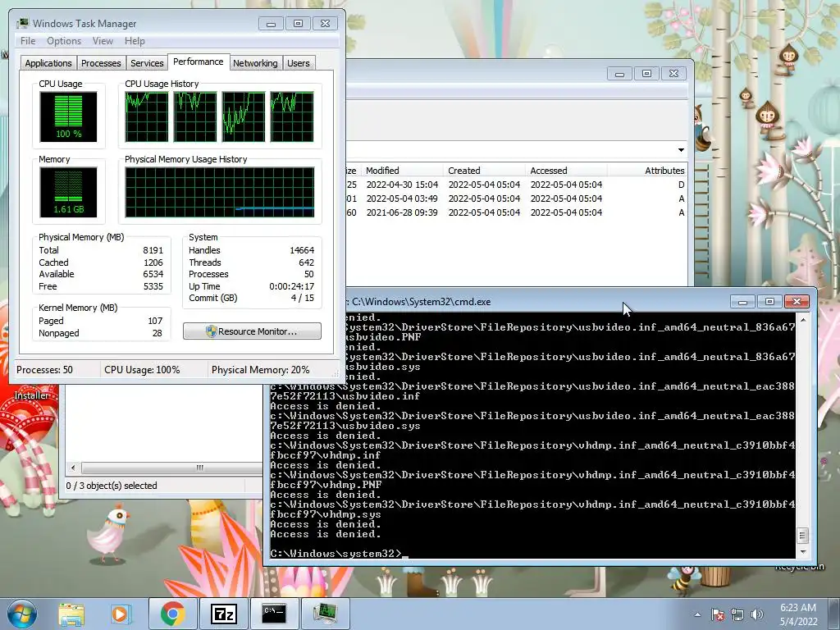Maximize the cmd.exe window
The width and height of the screenshot is (840, 630).
click(769, 302)
